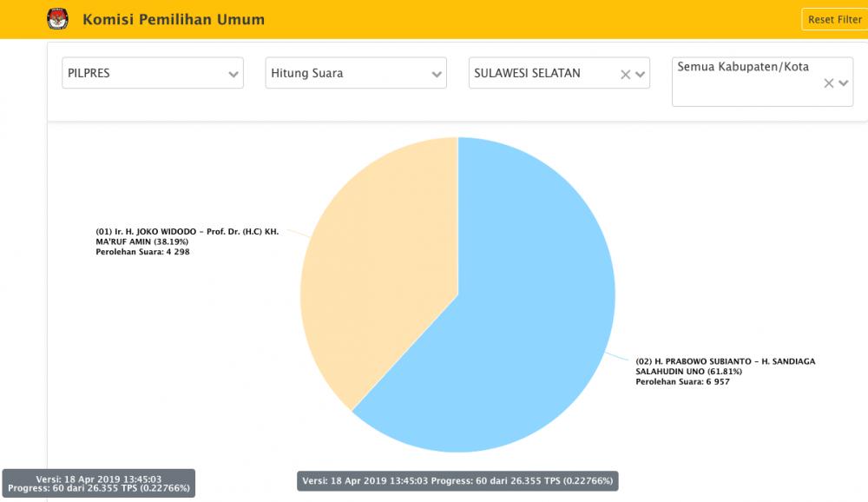Click the Perolehan Suara: 6 957 text
Screen dimensions: 868x502
(682, 382)
